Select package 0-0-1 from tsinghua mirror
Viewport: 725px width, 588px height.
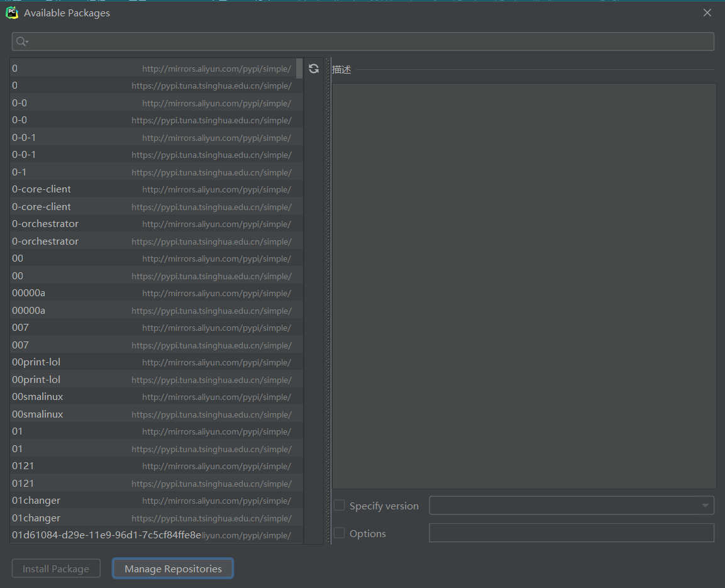157,155
